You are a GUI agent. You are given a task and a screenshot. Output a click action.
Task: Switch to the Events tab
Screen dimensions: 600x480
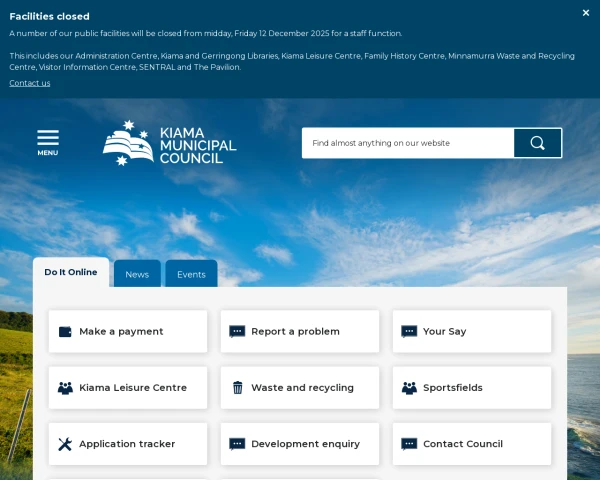tap(191, 274)
